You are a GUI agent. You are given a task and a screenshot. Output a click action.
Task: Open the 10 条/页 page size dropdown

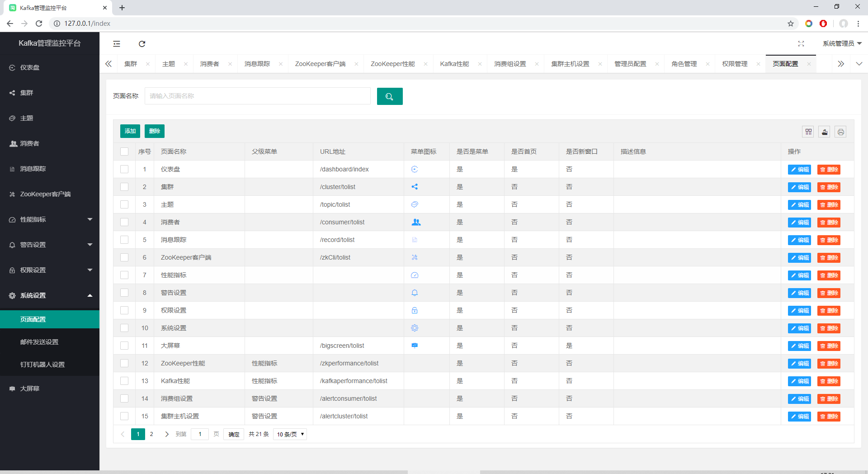[290, 434]
